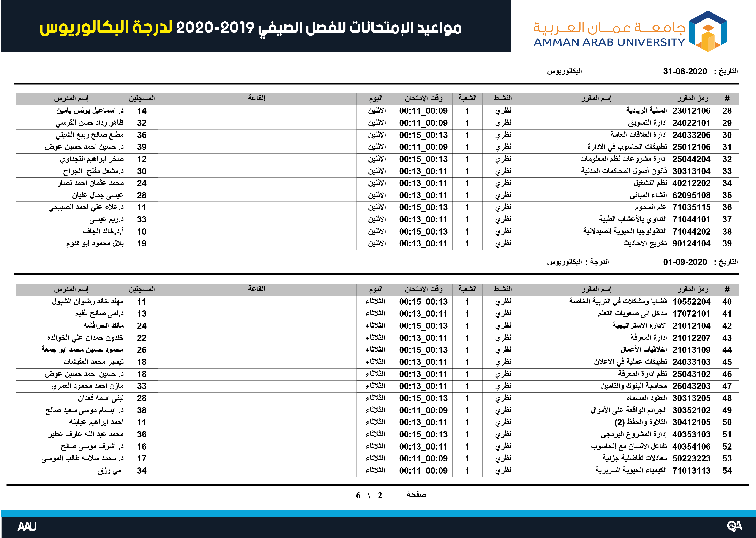Click the القاعة header in second table
Viewport: 756px width, 538px height.
coord(257,289)
